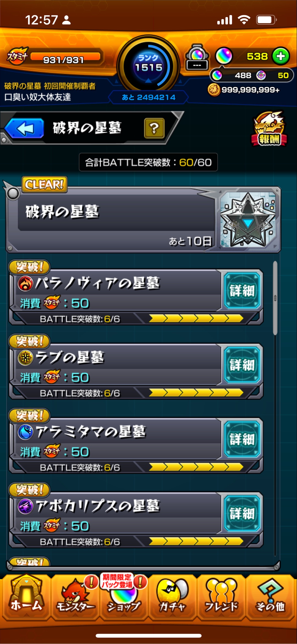This screenshot has height=644, width=297.
Task: Go to the ショップ shop icon
Action: click(x=124, y=597)
